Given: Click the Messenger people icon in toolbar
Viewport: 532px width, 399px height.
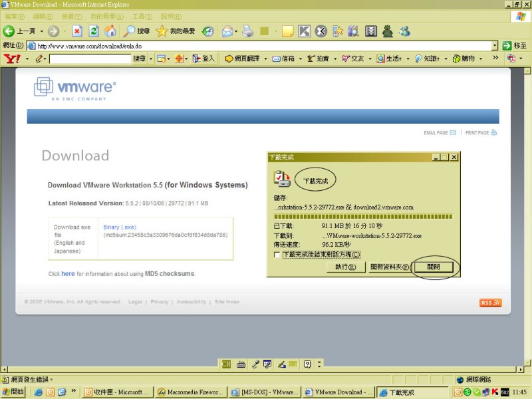Looking at the screenshot, I should point(404,31).
